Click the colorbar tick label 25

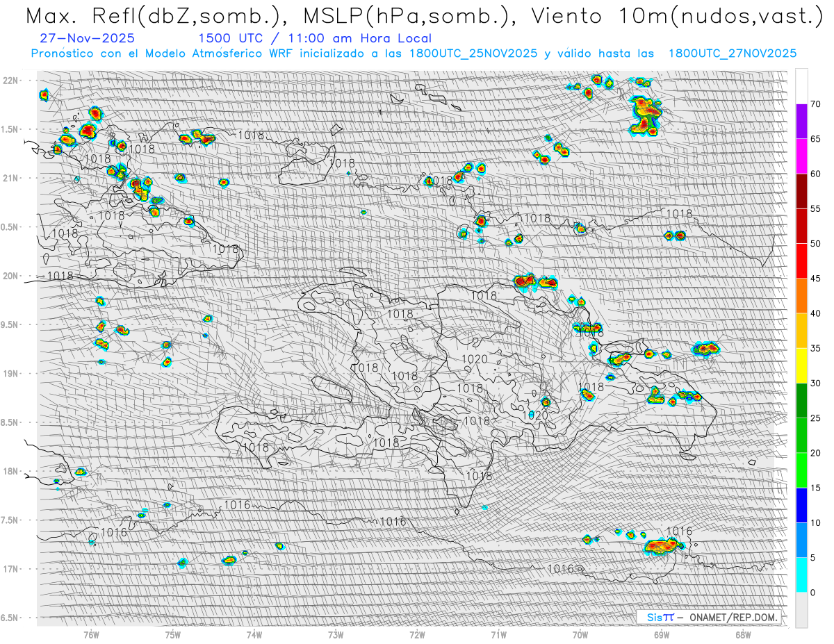(x=816, y=418)
